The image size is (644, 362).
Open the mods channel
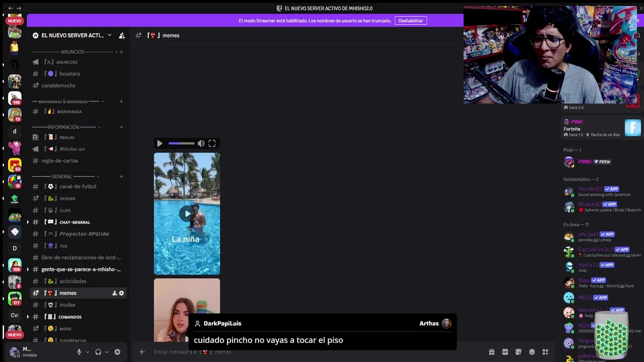point(77,329)
